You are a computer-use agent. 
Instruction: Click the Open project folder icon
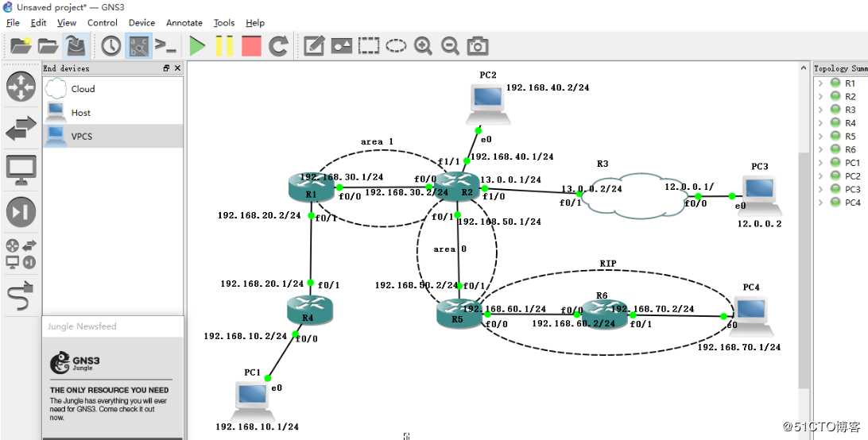tap(48, 46)
